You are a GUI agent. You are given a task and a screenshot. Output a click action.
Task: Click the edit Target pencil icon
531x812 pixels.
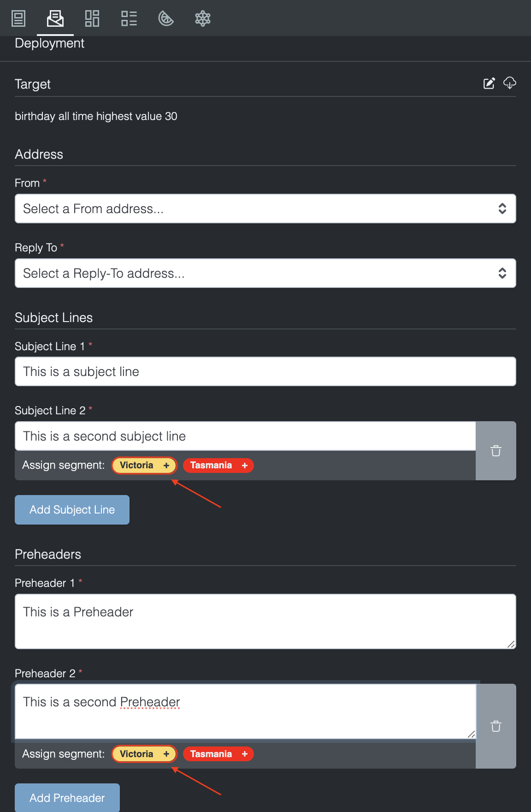click(489, 84)
